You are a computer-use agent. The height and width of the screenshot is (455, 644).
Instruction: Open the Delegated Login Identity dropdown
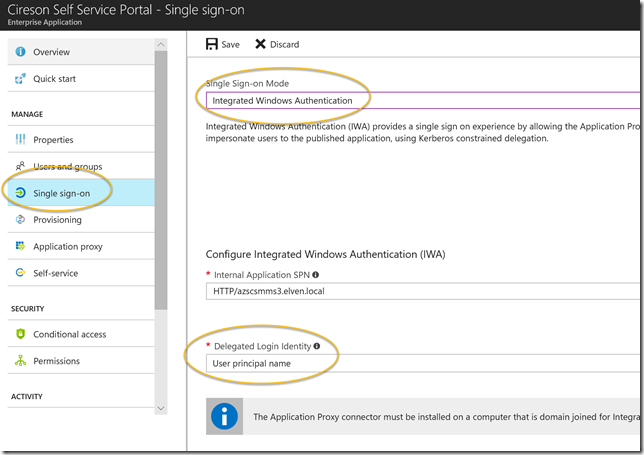[423, 363]
